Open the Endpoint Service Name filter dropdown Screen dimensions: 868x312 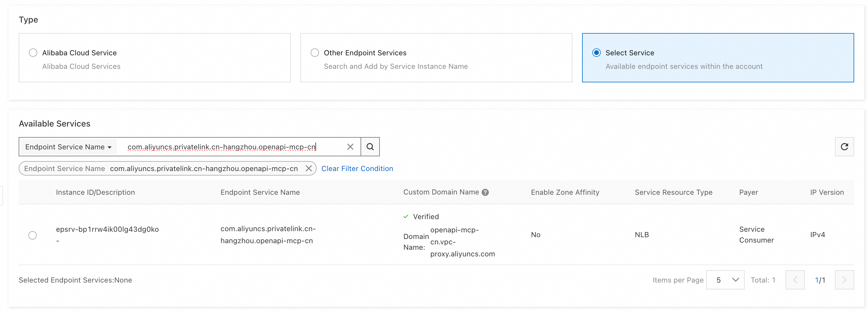click(x=68, y=147)
